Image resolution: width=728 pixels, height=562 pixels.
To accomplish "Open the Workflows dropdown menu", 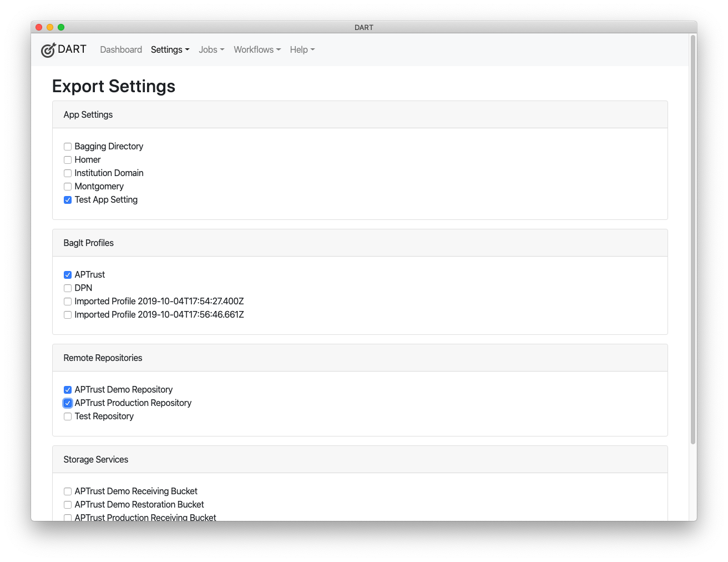I will click(257, 49).
